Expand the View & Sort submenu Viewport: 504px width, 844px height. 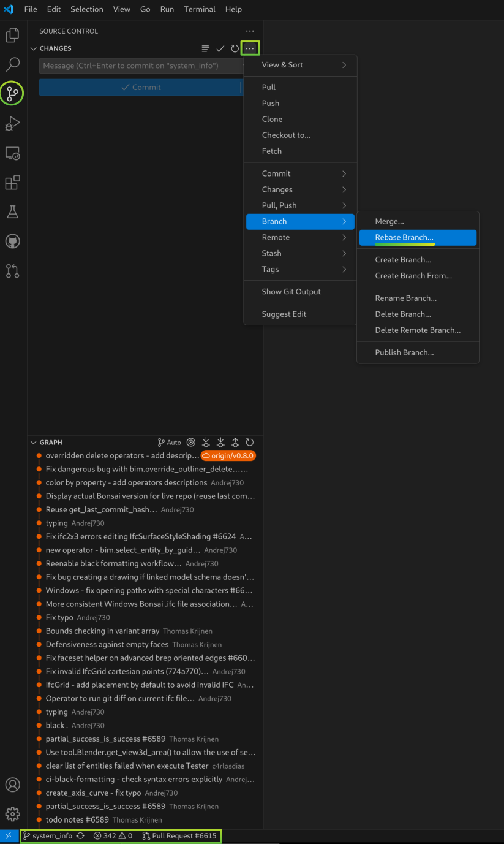coord(300,64)
